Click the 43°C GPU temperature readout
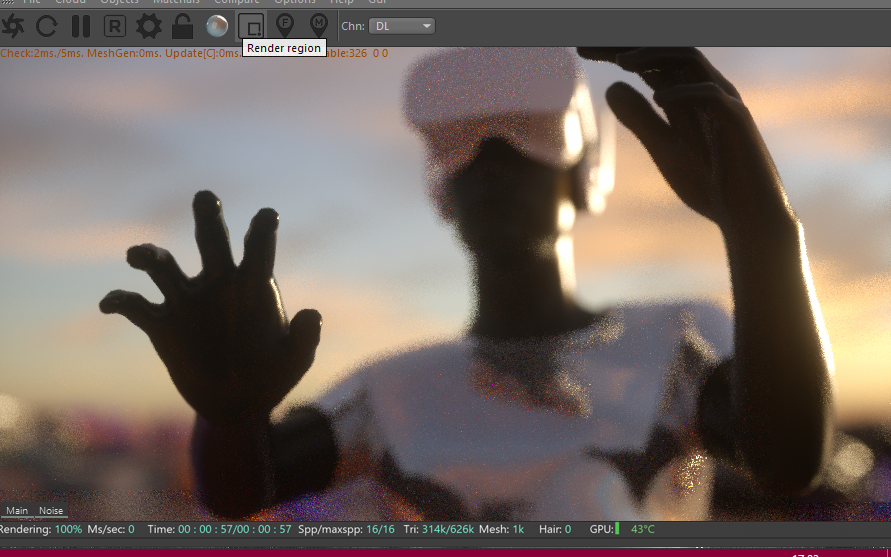Screen dimensions: 891x557 tap(643, 529)
